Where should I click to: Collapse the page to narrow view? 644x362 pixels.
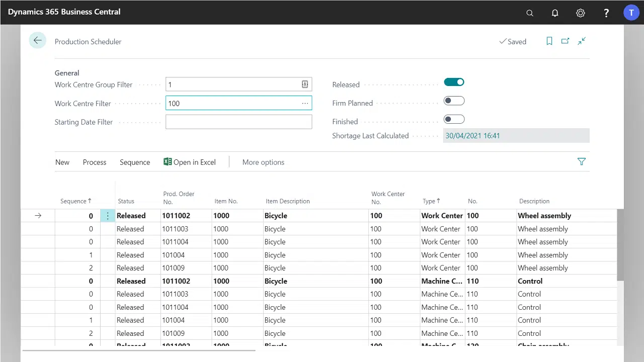pos(582,41)
